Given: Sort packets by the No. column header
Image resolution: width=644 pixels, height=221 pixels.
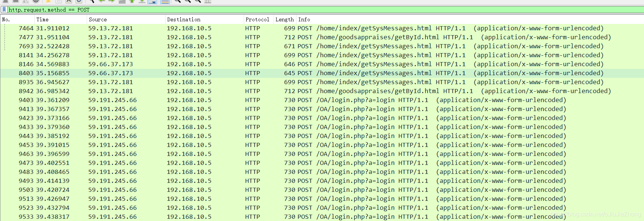Looking at the screenshot, I should [17, 19].
